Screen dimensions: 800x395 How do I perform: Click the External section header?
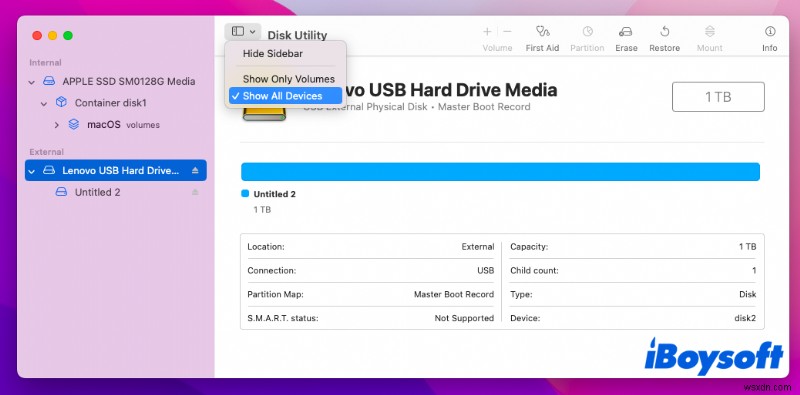click(46, 152)
